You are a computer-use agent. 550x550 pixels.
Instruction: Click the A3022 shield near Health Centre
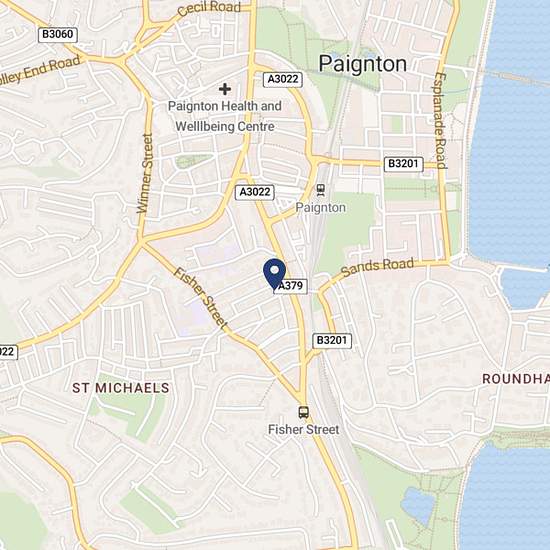click(x=283, y=79)
